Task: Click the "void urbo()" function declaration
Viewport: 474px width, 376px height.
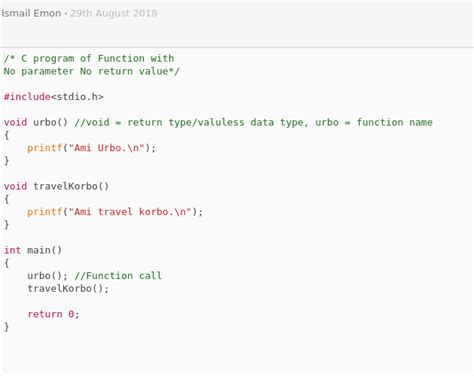Action: click(36, 122)
